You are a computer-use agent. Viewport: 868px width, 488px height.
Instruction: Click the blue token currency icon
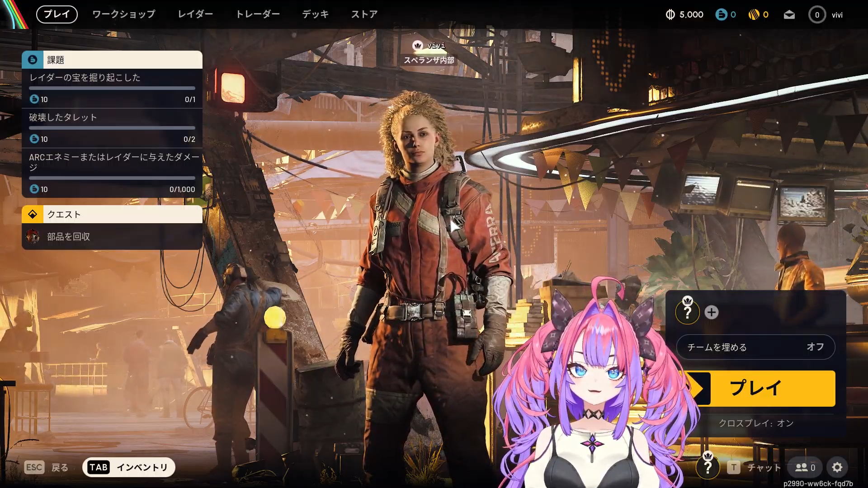721,15
